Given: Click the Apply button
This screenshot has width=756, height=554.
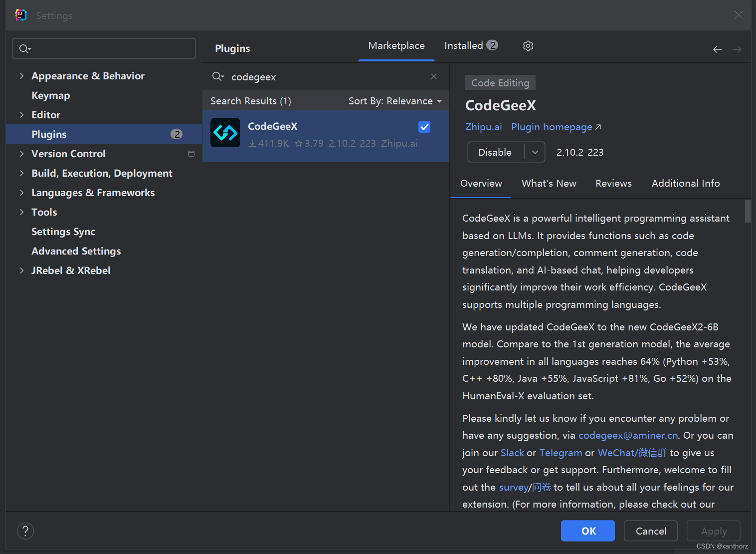Looking at the screenshot, I should click(714, 531).
